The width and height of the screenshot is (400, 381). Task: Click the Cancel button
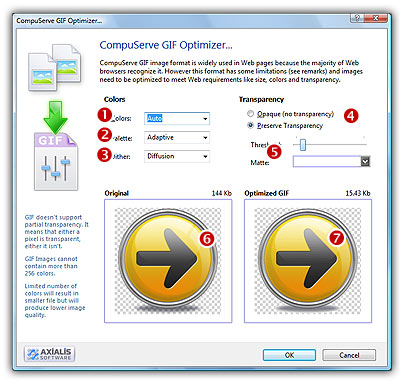pyautogui.click(x=349, y=355)
